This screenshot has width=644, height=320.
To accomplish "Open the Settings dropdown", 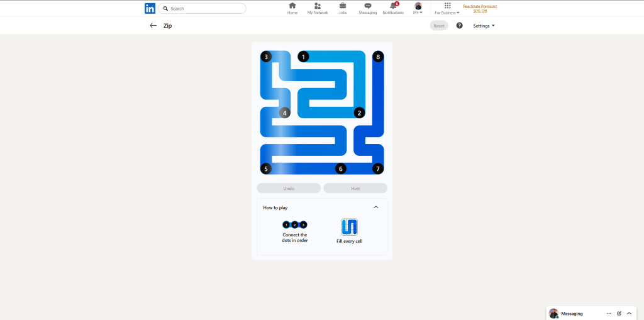I will [x=484, y=26].
